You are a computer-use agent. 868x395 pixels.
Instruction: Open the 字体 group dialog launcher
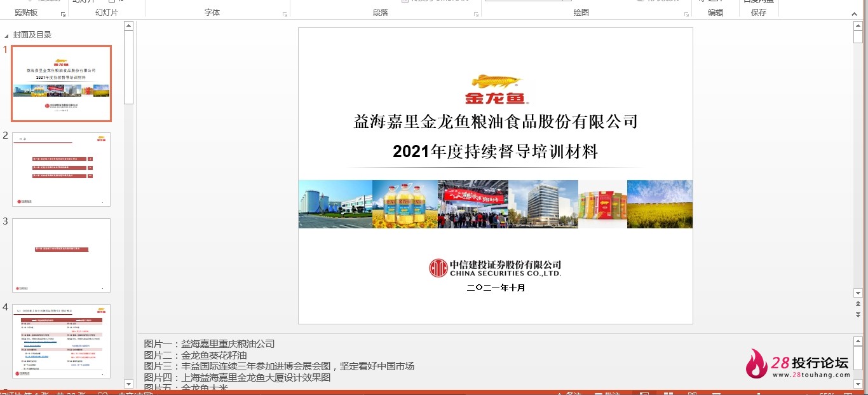(285, 14)
